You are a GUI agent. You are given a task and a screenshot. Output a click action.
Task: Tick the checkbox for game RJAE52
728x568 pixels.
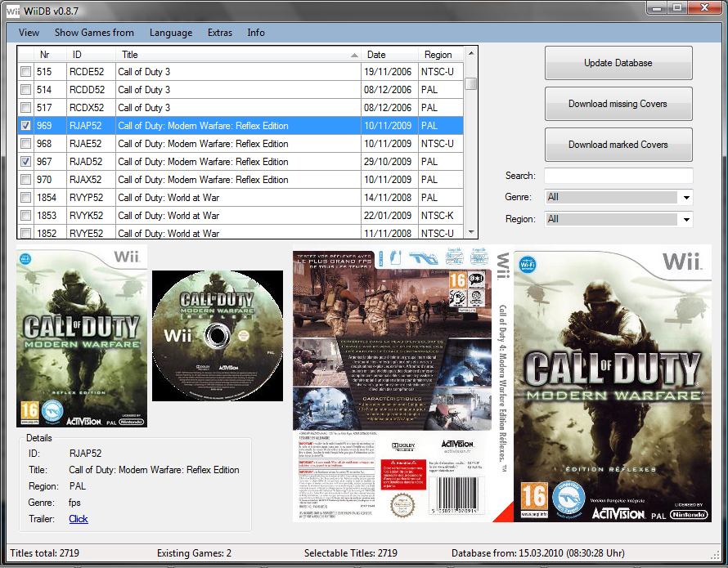26,143
